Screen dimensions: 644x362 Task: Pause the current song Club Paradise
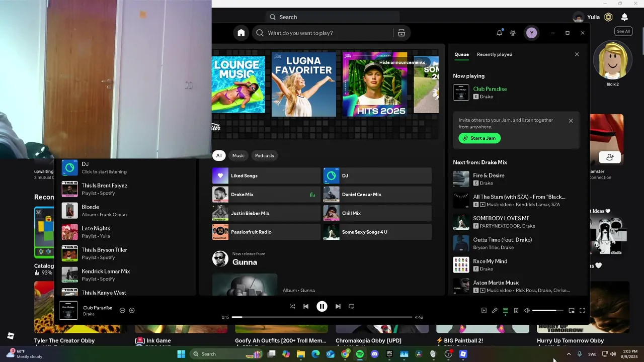point(322,306)
